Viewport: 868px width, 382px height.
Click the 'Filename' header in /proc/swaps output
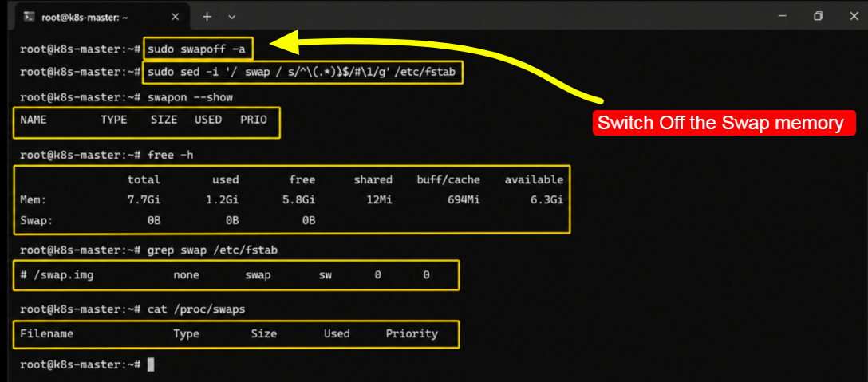click(46, 334)
